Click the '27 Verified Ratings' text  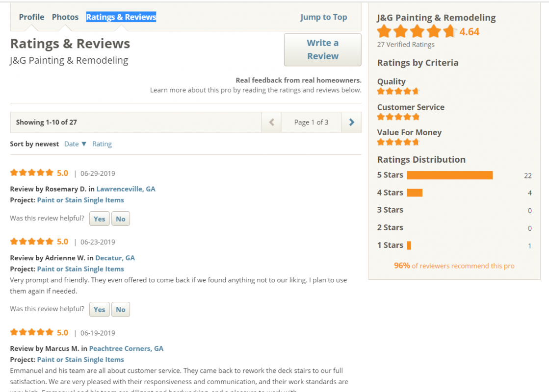coord(406,45)
